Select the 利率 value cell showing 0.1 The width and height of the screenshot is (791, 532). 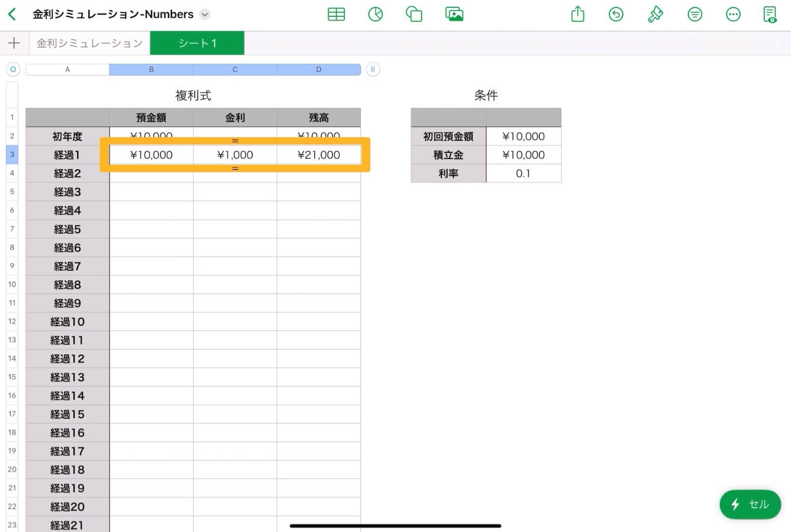point(523,173)
